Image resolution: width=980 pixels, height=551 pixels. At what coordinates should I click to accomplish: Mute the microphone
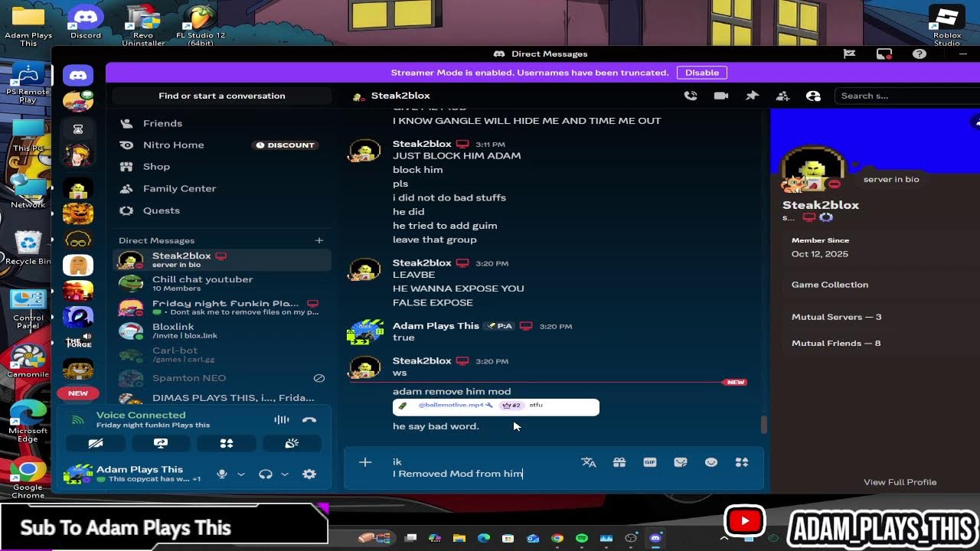(x=222, y=474)
